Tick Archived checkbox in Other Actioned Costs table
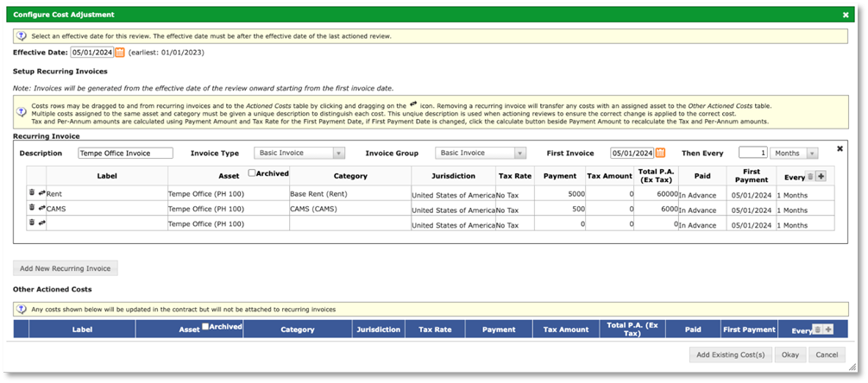The image size is (868, 383). coord(205,327)
